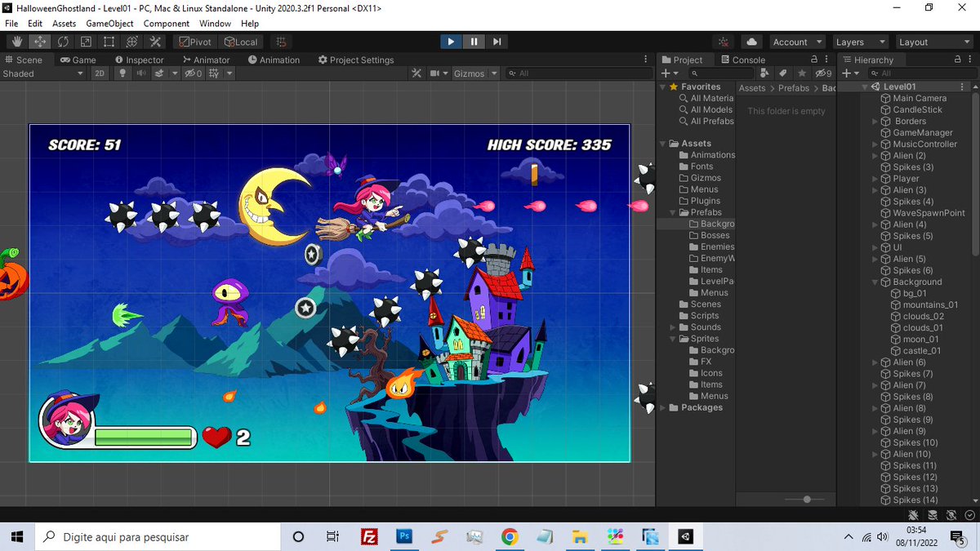Open Scene view three-dot options menu

click(x=647, y=60)
